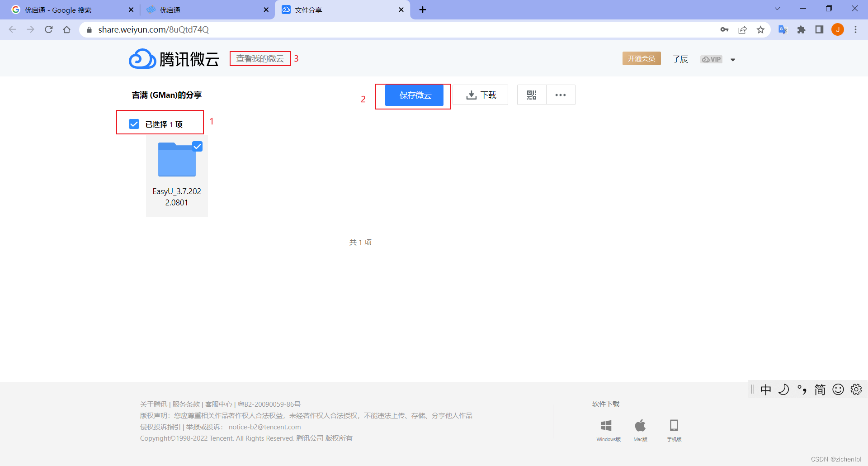Click the 共 1 项 item count

pyautogui.click(x=360, y=243)
